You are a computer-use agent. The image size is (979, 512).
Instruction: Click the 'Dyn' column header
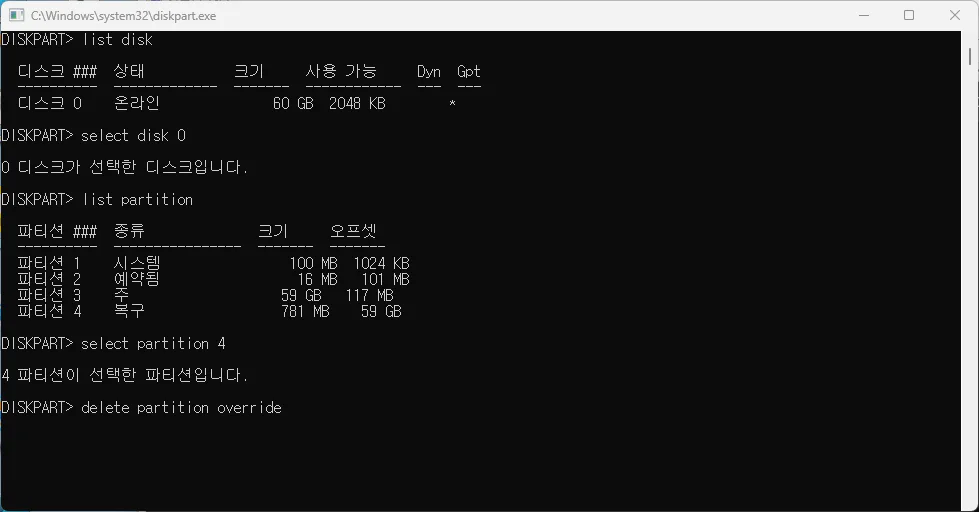click(x=429, y=72)
